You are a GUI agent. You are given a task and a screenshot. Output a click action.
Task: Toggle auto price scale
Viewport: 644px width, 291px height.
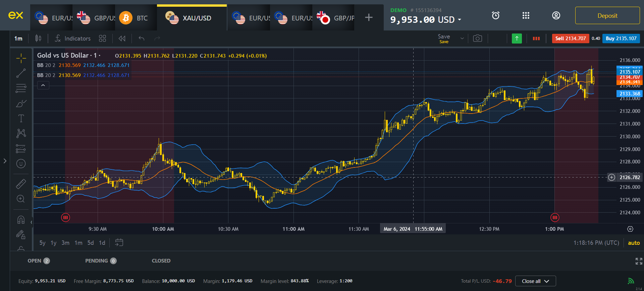click(x=634, y=243)
